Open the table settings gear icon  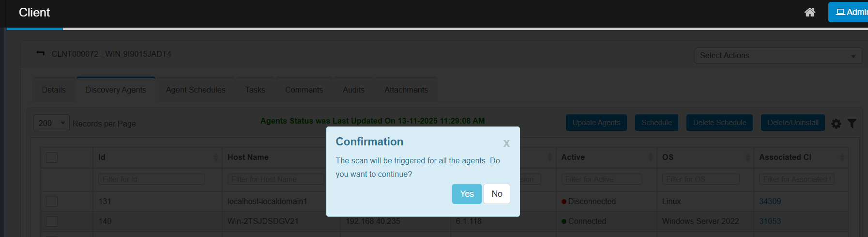[x=836, y=124]
